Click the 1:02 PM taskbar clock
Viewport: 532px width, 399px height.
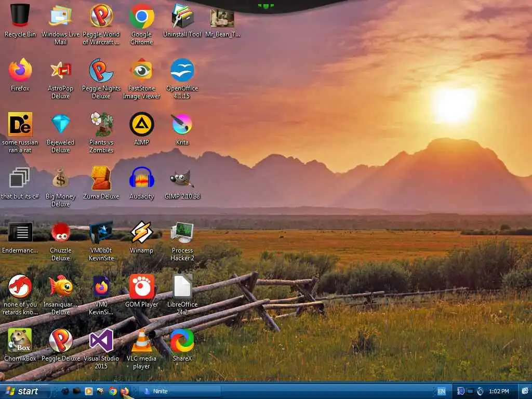coord(499,391)
